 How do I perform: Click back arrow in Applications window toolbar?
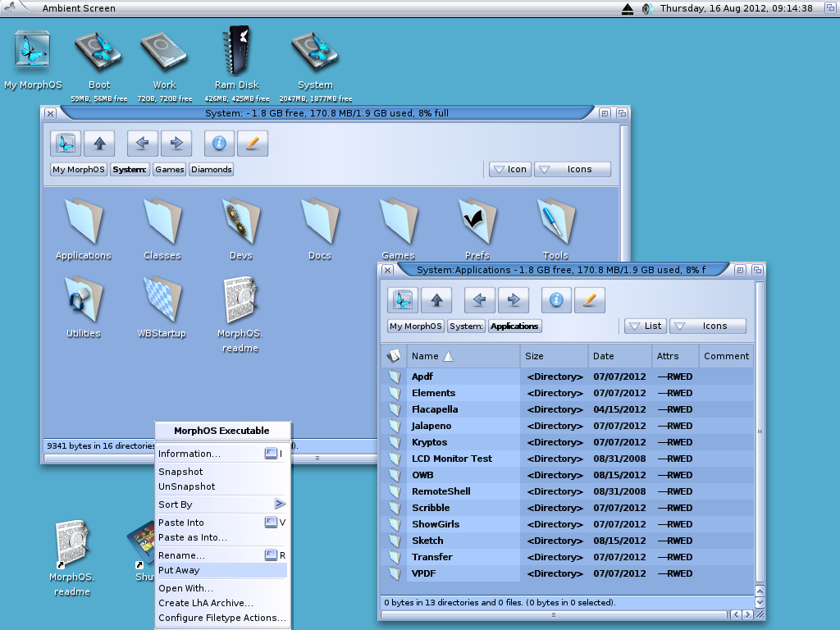pos(479,300)
